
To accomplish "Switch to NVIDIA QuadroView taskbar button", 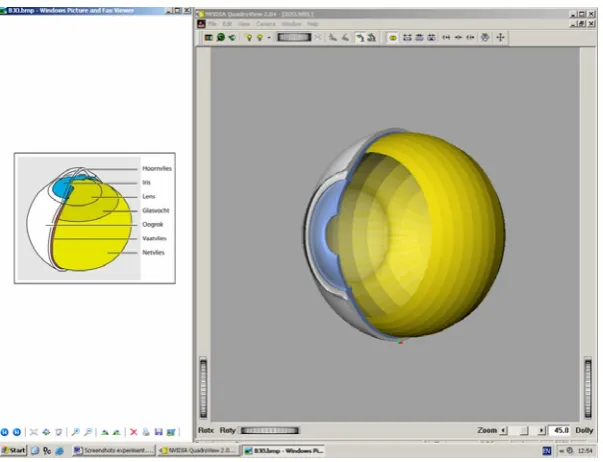I will tap(199, 450).
